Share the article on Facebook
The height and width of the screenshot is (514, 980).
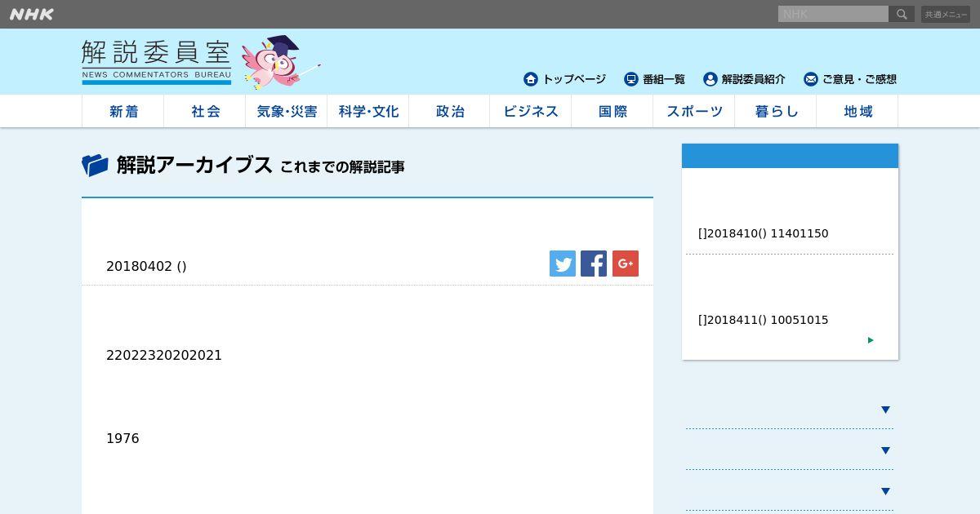594,264
